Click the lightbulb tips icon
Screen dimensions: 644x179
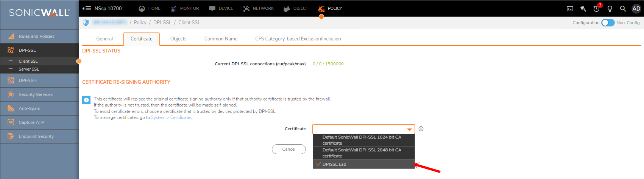[610, 9]
